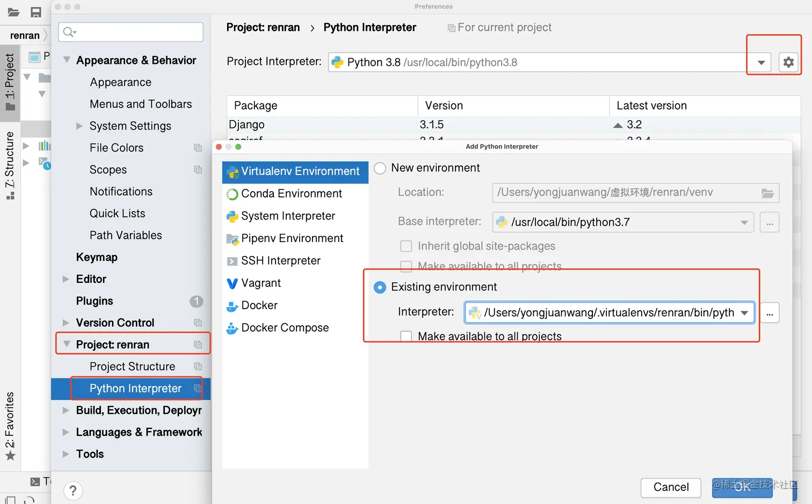Collapse Project: renran section

(x=67, y=345)
